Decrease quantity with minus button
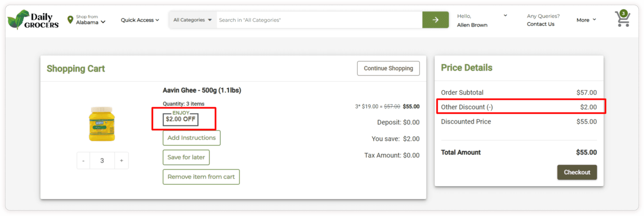This screenshot has height=216, width=644. [83, 160]
